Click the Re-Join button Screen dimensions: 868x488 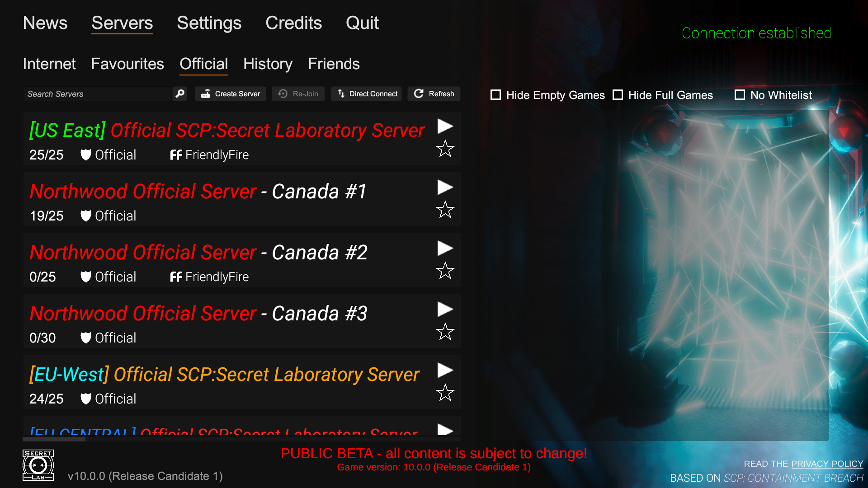click(299, 94)
